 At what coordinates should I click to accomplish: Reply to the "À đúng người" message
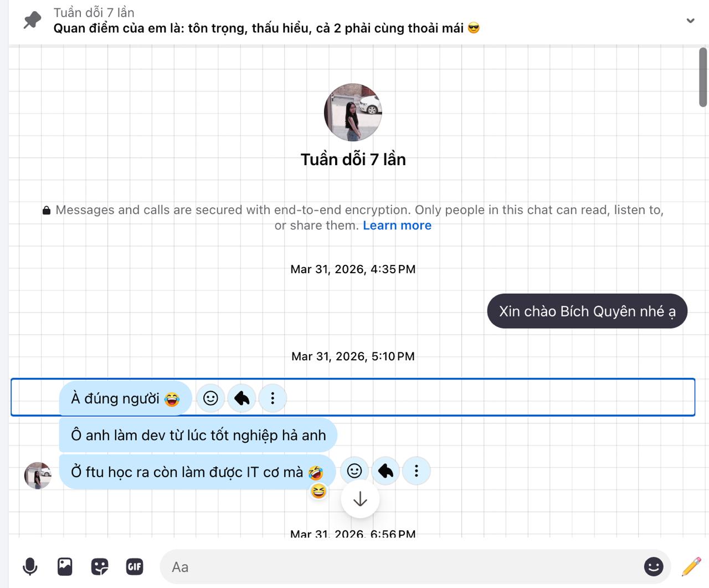point(242,398)
